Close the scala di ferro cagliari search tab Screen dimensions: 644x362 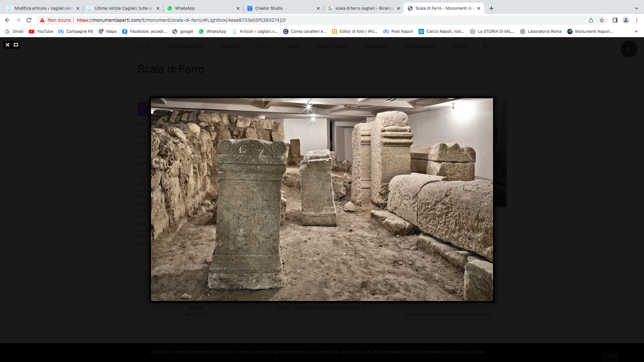point(398,8)
